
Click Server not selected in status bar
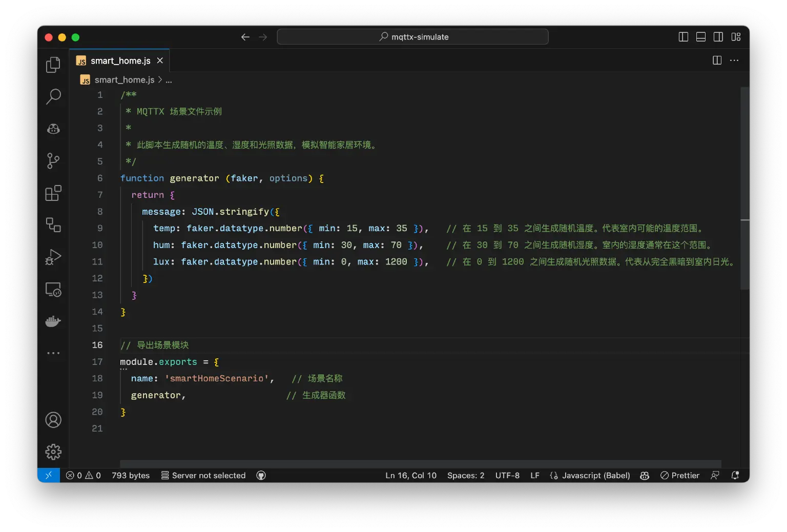[203, 475]
